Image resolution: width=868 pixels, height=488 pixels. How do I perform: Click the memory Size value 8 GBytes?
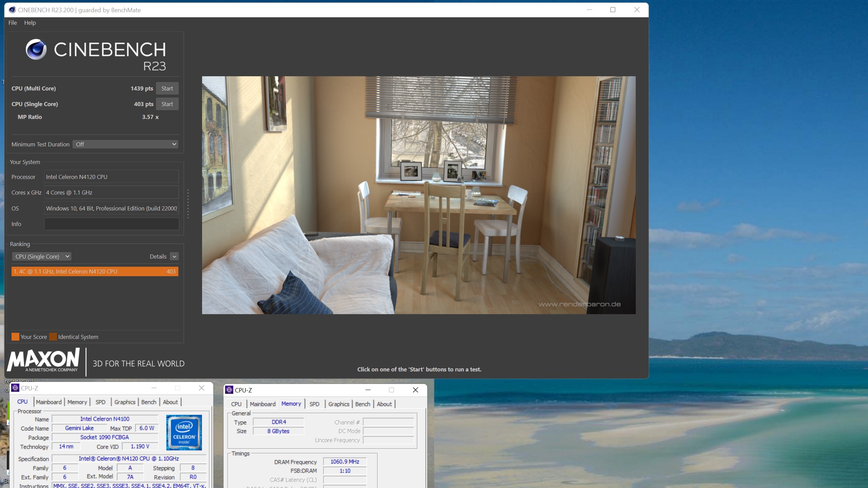pyautogui.click(x=279, y=431)
